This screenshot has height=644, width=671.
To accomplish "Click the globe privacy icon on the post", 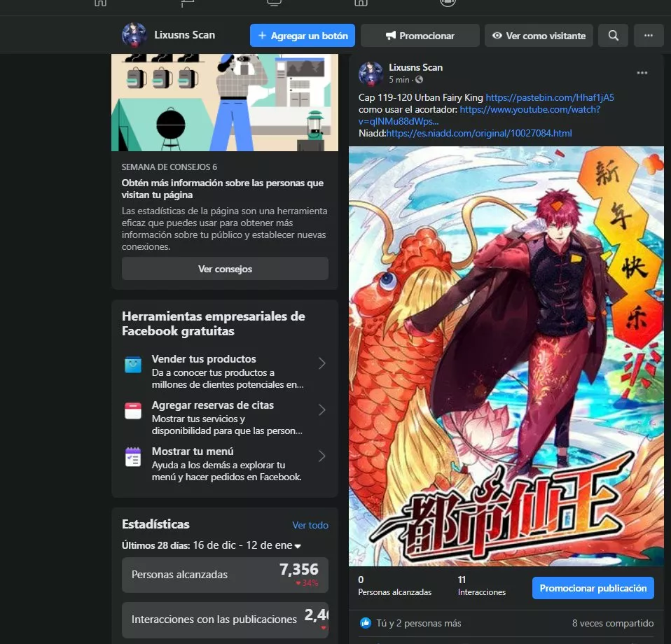I will click(x=419, y=80).
